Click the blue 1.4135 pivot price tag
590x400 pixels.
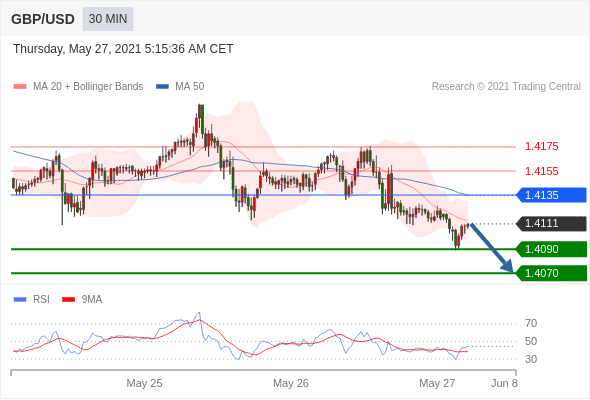552,195
